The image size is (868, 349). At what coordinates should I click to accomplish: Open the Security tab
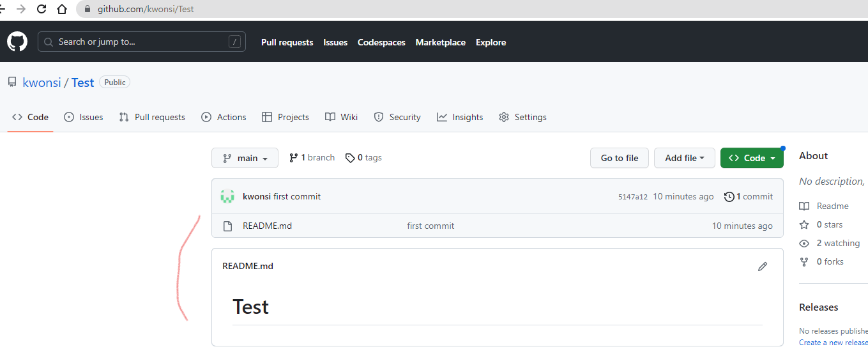[x=397, y=117]
